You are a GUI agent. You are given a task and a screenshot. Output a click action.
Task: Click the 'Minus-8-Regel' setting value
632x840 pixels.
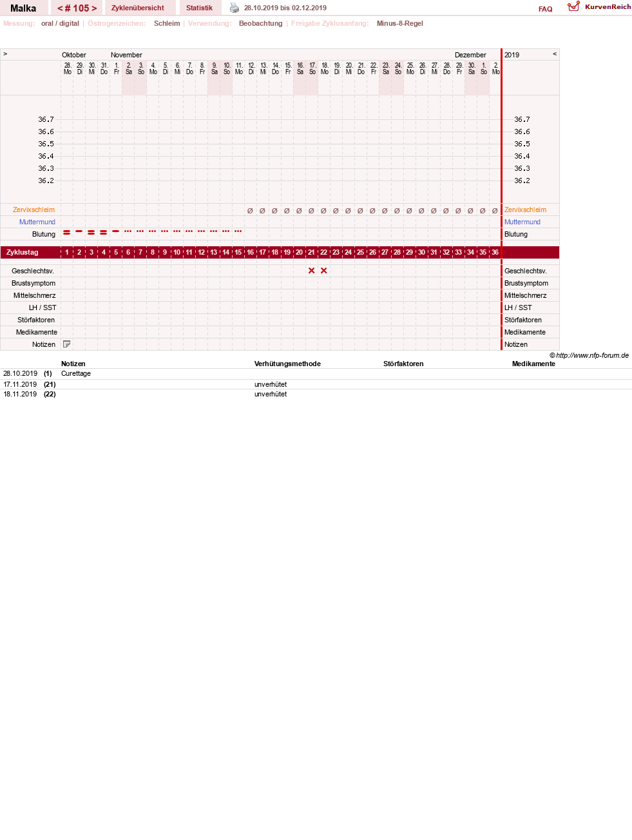pyautogui.click(x=400, y=23)
